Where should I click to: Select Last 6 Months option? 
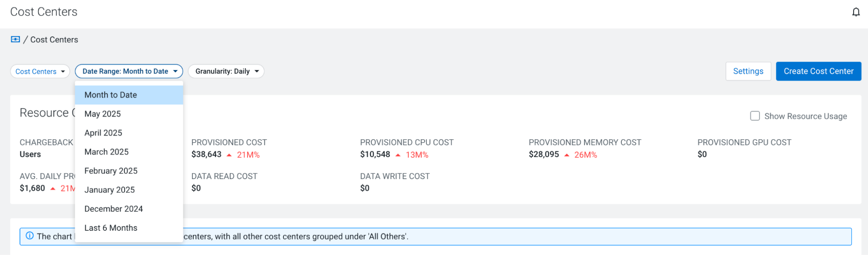(129, 228)
